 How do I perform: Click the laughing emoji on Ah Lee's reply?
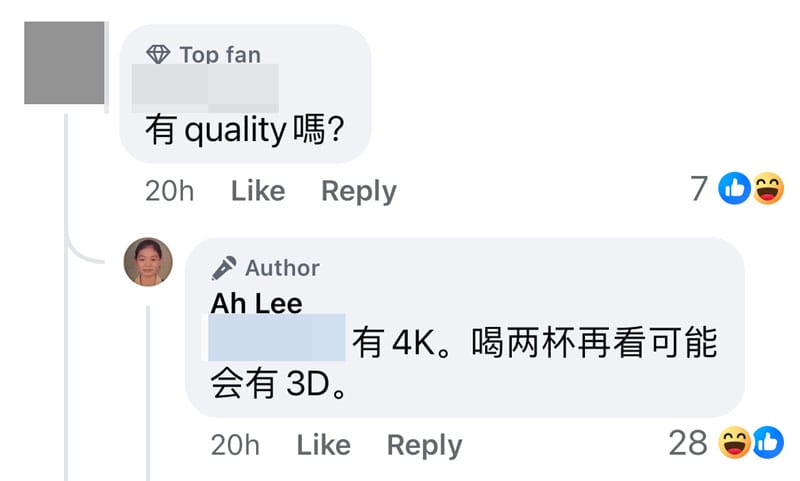click(x=735, y=442)
